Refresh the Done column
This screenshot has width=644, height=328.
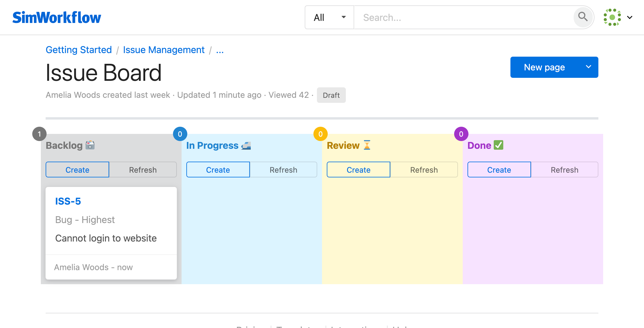click(x=564, y=170)
